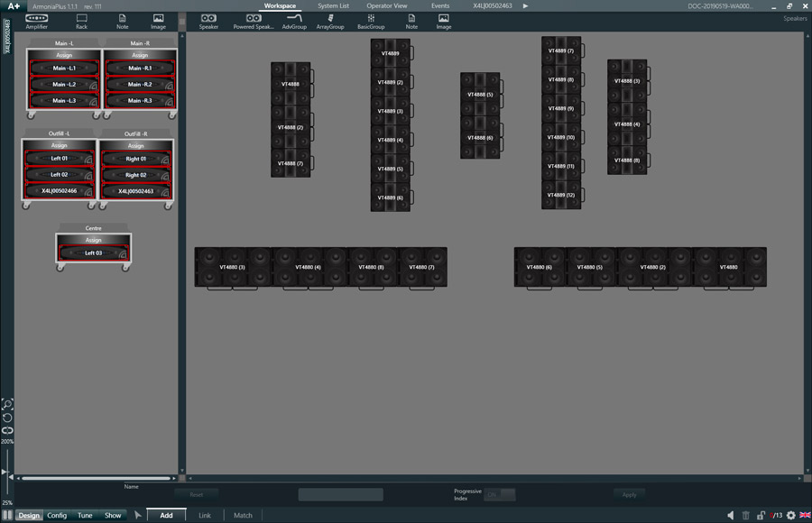Screen dimensions: 812x523
Task: Click the mute speaker icon in status bar
Action: pos(731,515)
